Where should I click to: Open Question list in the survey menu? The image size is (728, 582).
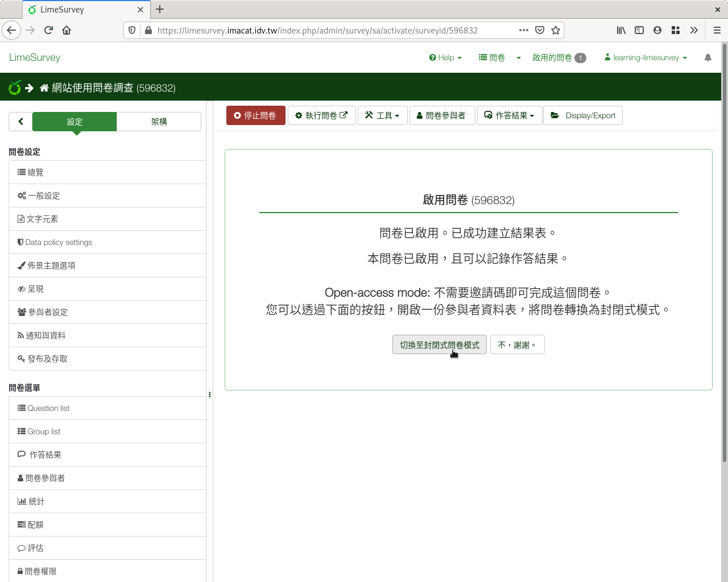[x=107, y=408]
